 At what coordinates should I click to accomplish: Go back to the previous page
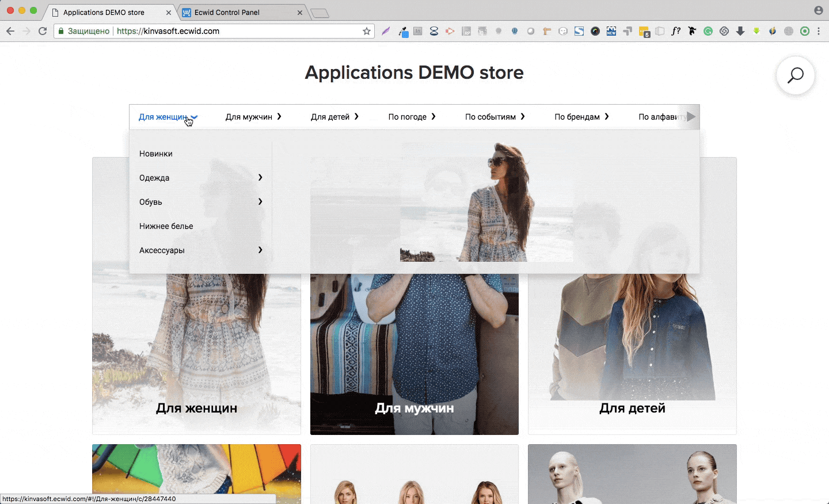tap(10, 31)
